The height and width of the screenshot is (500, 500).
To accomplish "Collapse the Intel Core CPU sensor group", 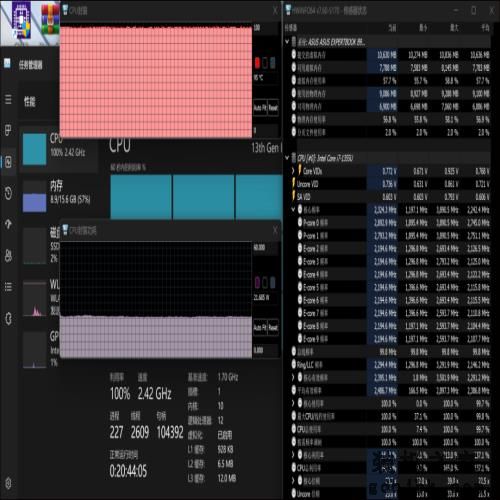I will pyautogui.click(x=287, y=158).
